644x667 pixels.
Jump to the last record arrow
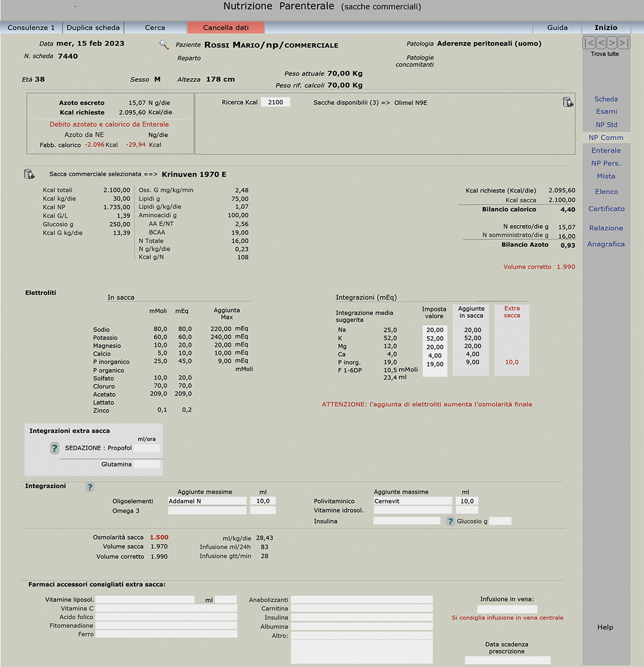coord(624,43)
